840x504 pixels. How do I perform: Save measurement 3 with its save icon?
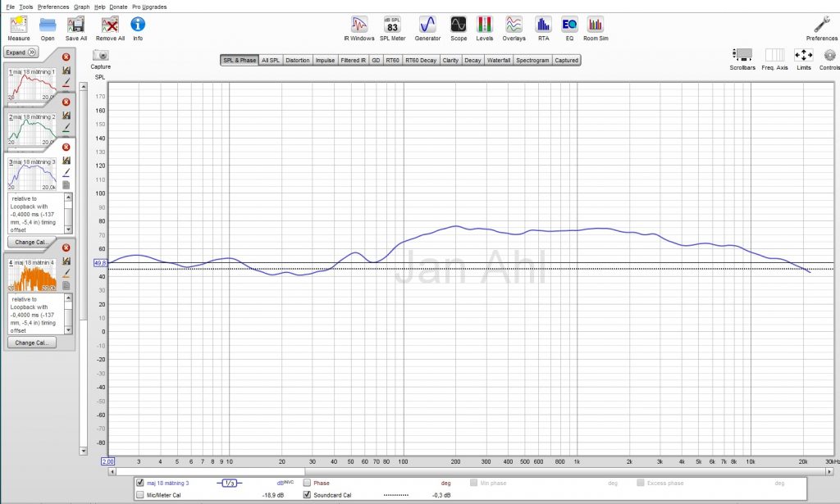pyautogui.click(x=66, y=160)
